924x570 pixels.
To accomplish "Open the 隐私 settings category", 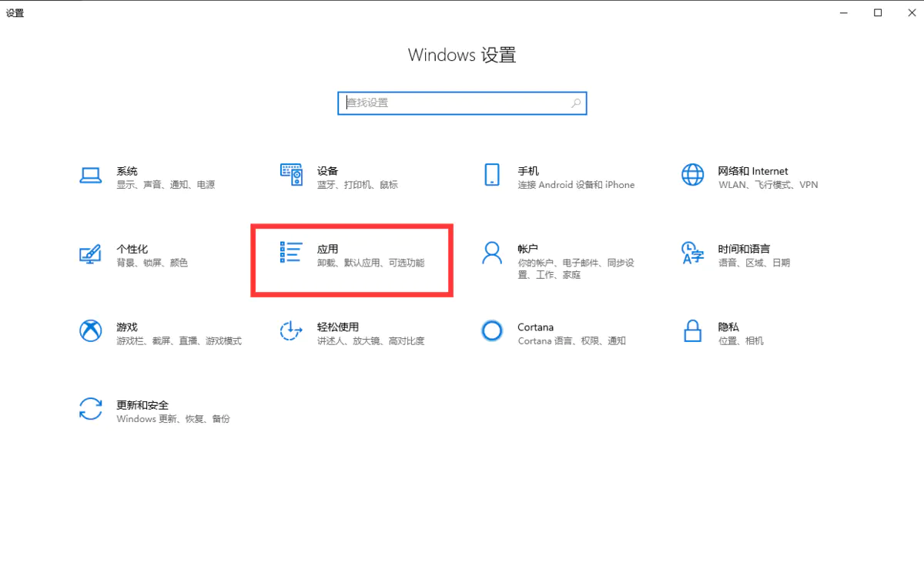I will coord(728,327).
